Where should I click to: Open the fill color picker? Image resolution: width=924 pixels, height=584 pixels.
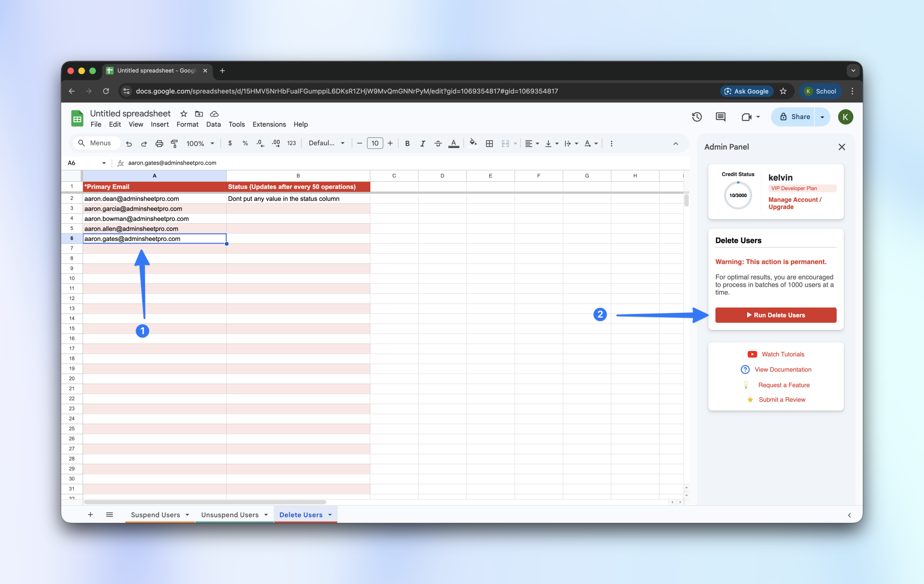473,144
